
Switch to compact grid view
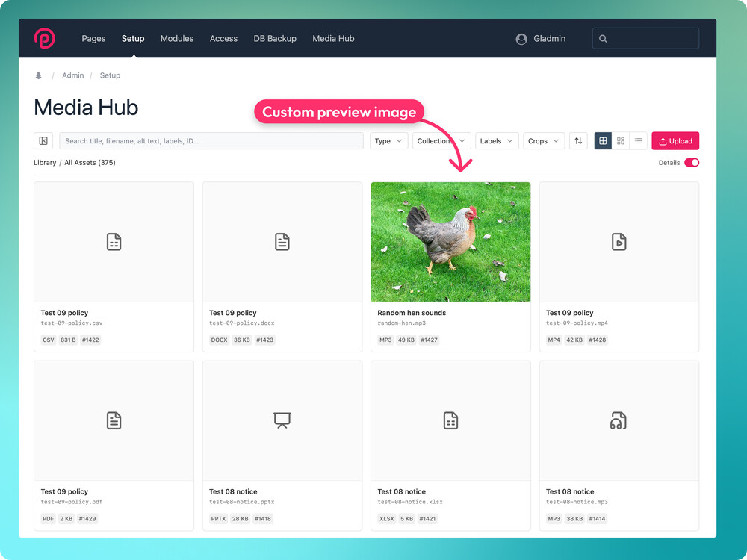click(x=620, y=141)
